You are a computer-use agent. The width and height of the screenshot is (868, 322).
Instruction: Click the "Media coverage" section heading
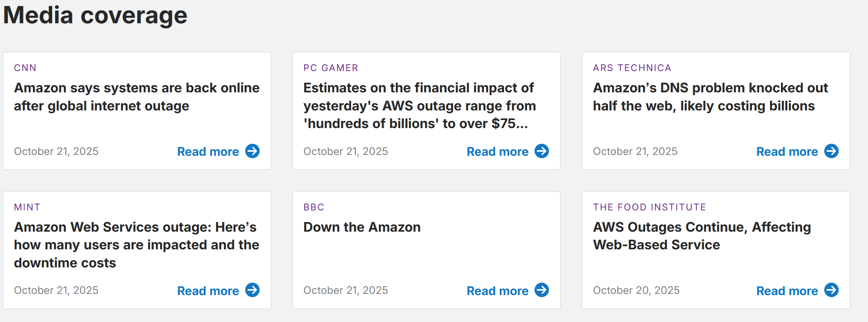96,15
